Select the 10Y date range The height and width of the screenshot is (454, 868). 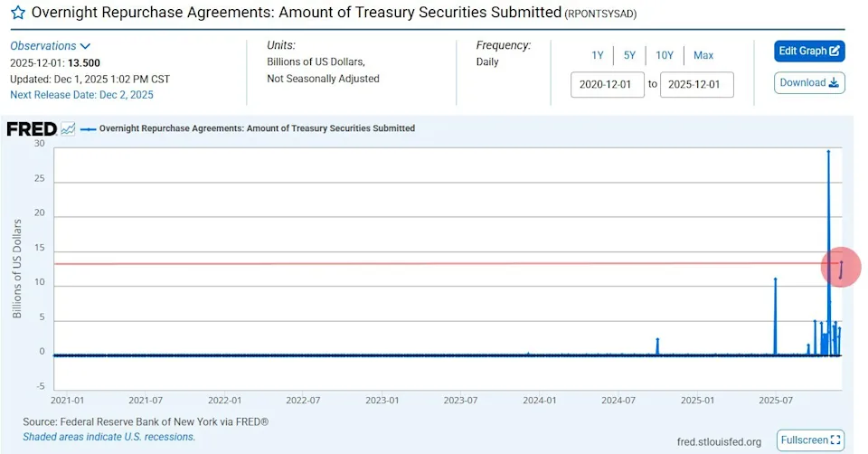click(x=665, y=55)
